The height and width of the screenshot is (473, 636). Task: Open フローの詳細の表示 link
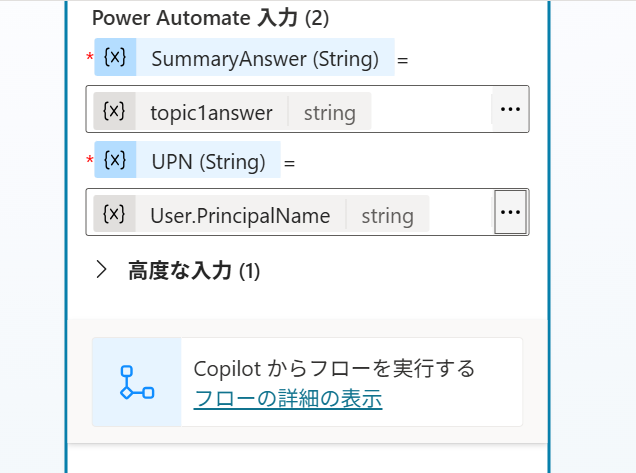[288, 399]
